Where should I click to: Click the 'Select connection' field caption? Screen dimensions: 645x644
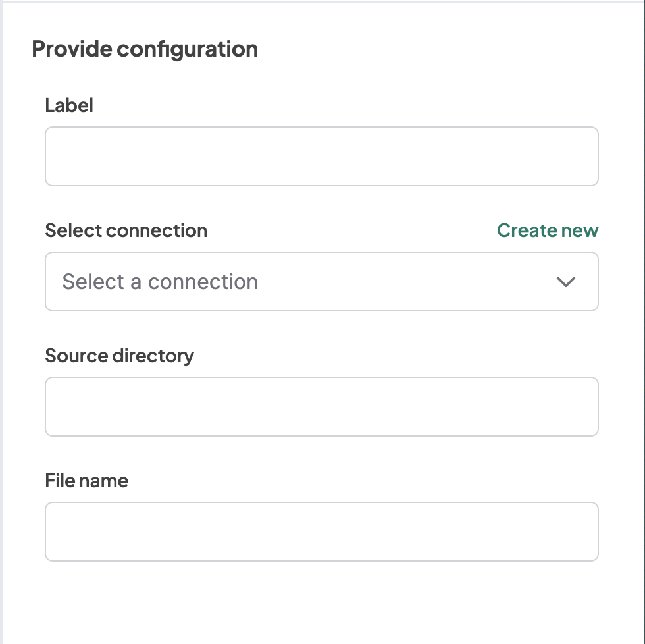coord(126,230)
